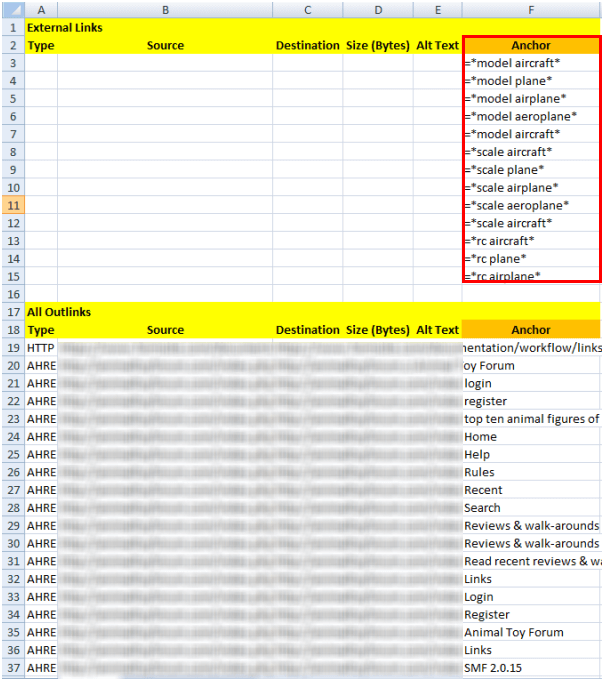The width and height of the screenshot is (604, 681).
Task: Click 'Alt Text' header in row 18
Action: [x=438, y=330]
